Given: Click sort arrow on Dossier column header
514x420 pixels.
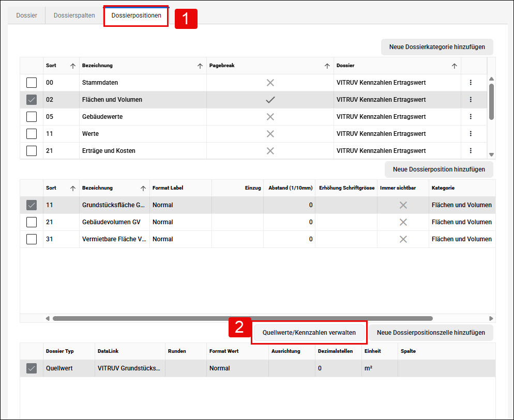Looking at the screenshot, I should point(454,66).
